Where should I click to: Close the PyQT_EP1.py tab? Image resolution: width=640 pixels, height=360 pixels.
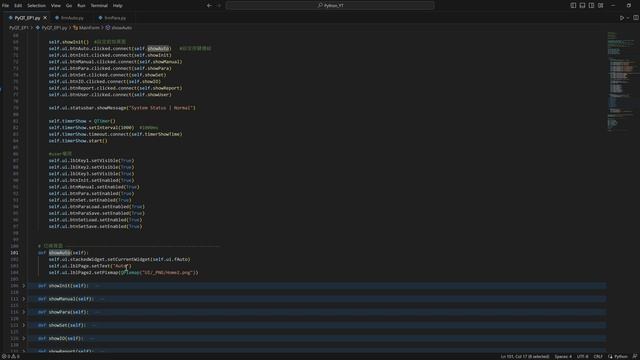click(x=45, y=18)
